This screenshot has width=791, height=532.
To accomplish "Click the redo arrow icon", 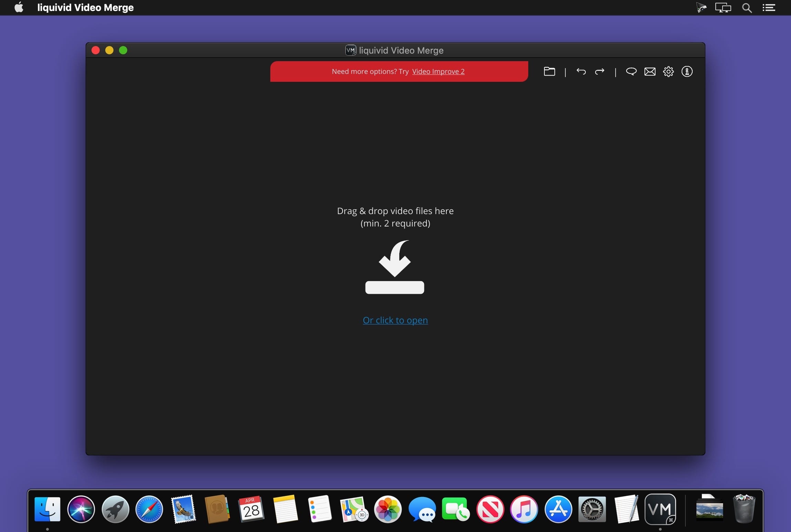I will pos(599,71).
